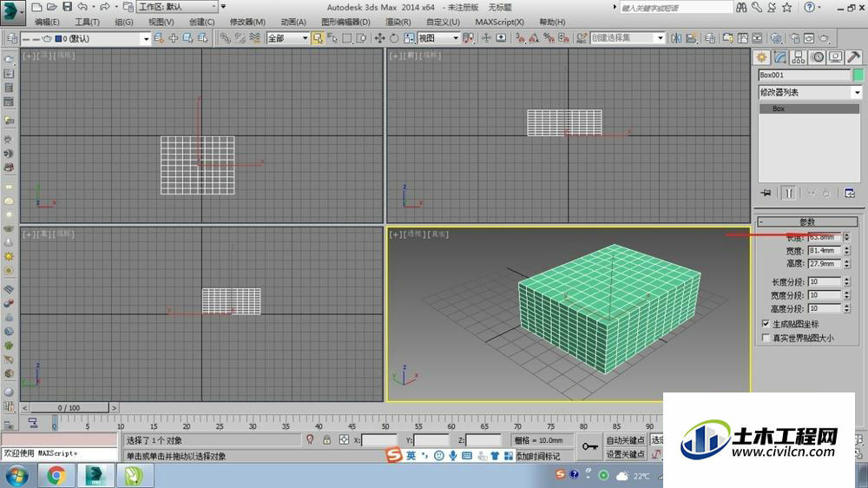
Task: Toggle the Percent Snap icon
Action: pyautogui.click(x=549, y=38)
